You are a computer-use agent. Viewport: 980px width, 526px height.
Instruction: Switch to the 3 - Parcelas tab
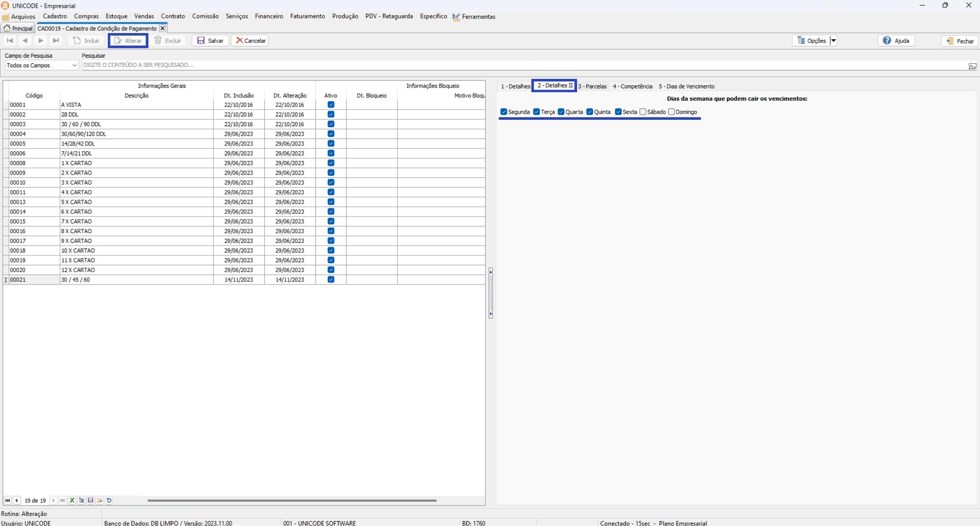coord(592,86)
